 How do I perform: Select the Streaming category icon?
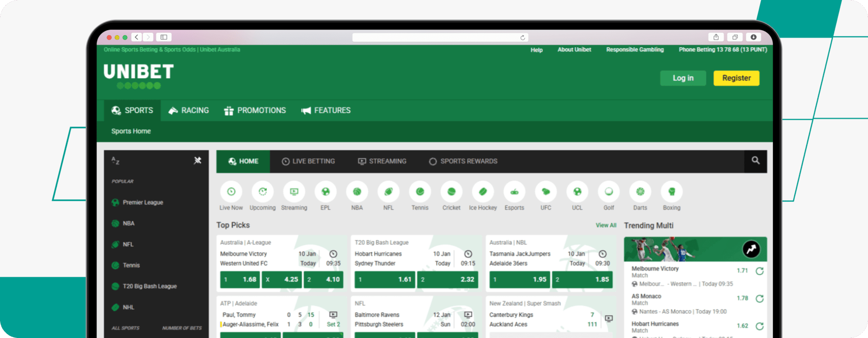294,191
